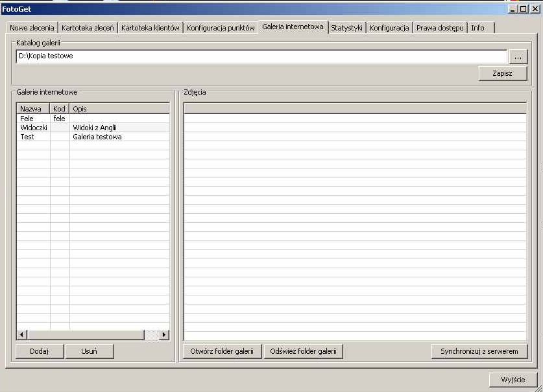The width and height of the screenshot is (543, 392).
Task: Click the Katalog galerii path field
Action: [x=261, y=56]
